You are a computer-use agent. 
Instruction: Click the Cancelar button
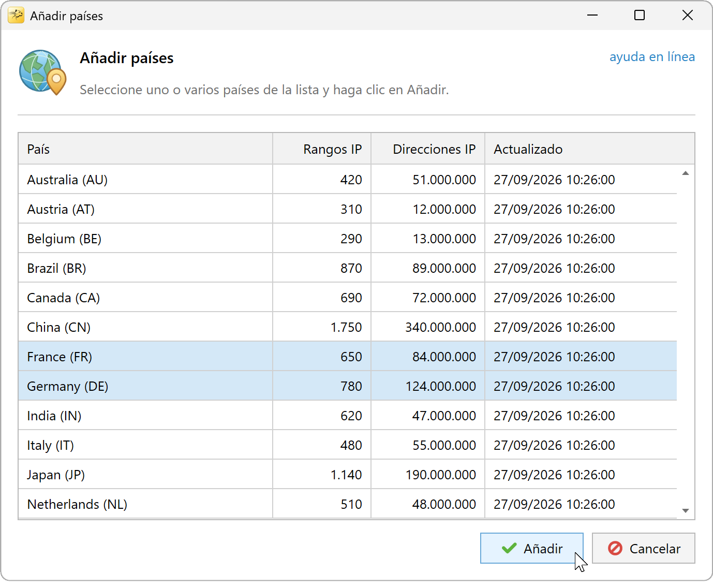644,548
